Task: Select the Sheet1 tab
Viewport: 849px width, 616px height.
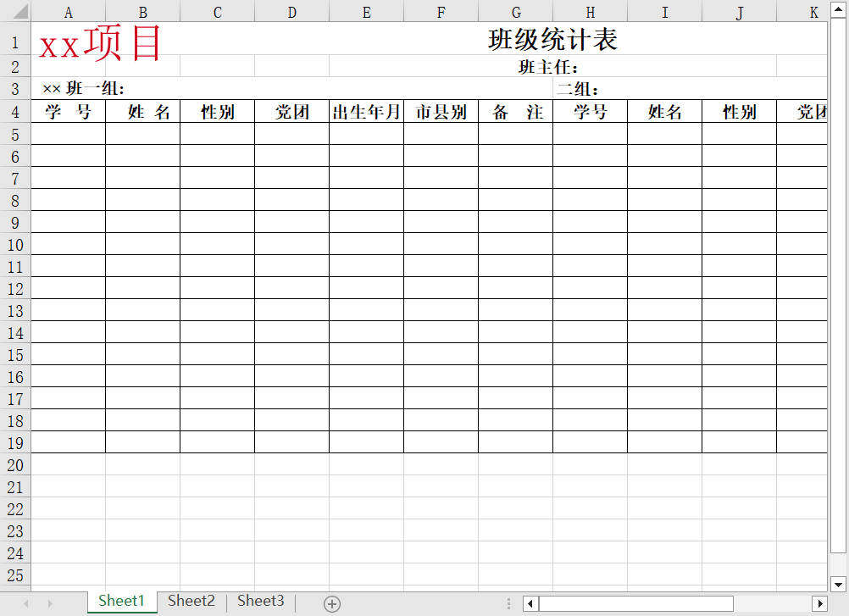Action: (121, 601)
